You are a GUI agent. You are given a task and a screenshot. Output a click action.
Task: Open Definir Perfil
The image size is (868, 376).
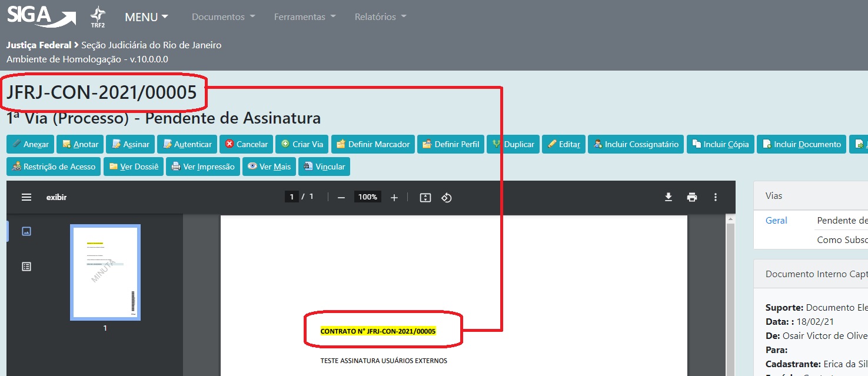451,144
